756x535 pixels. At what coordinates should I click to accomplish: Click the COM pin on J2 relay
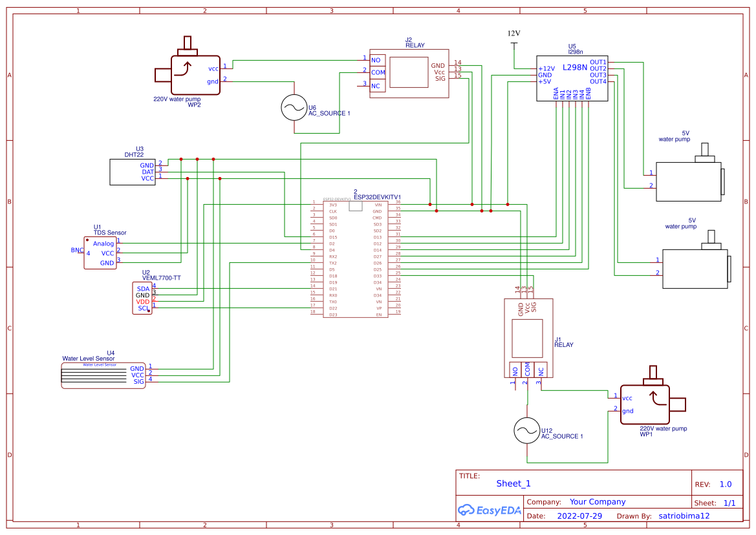click(378, 73)
